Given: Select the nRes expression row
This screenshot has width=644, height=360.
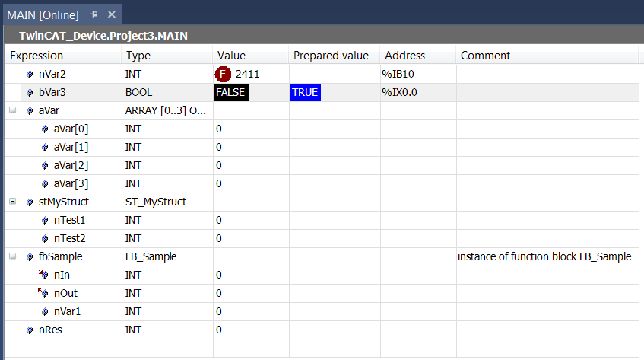Looking at the screenshot, I should (x=50, y=330).
